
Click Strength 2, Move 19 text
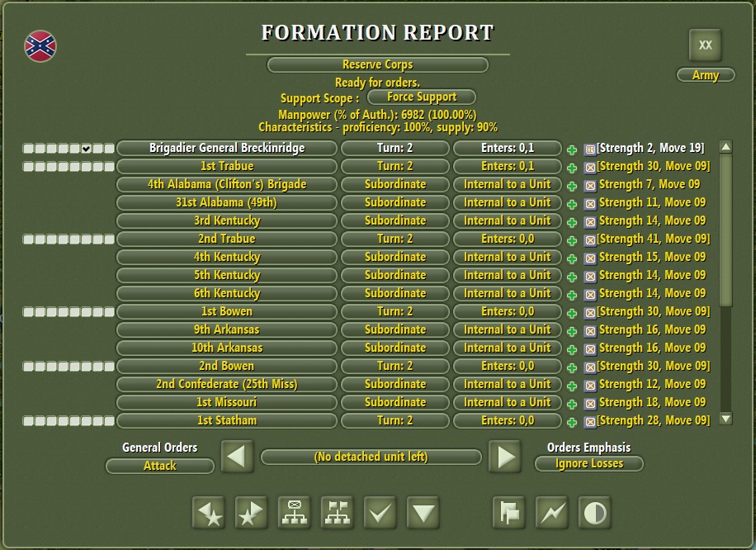(x=650, y=148)
